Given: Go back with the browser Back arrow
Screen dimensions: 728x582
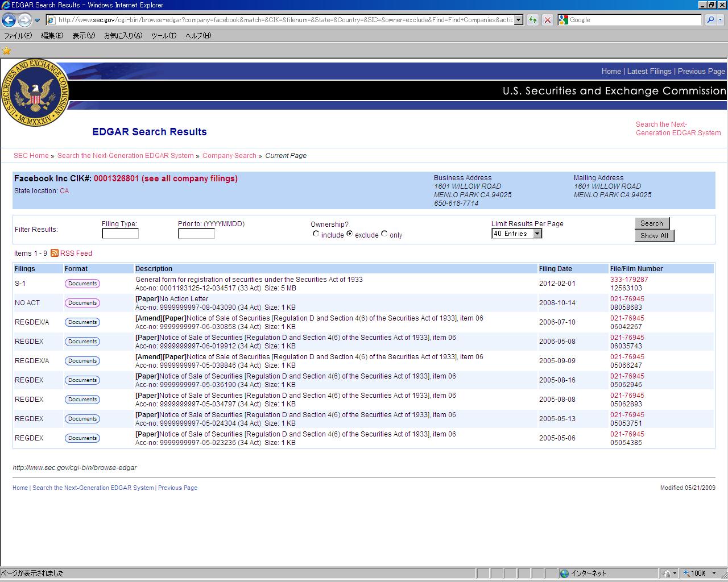Looking at the screenshot, I should pyautogui.click(x=9, y=20).
